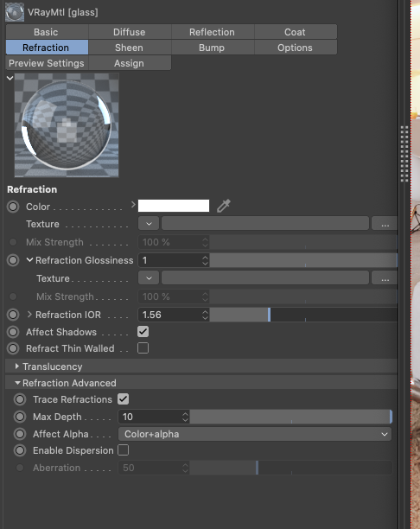This screenshot has height=529, width=420.
Task: Open the Reflection tab
Action: coord(213,32)
